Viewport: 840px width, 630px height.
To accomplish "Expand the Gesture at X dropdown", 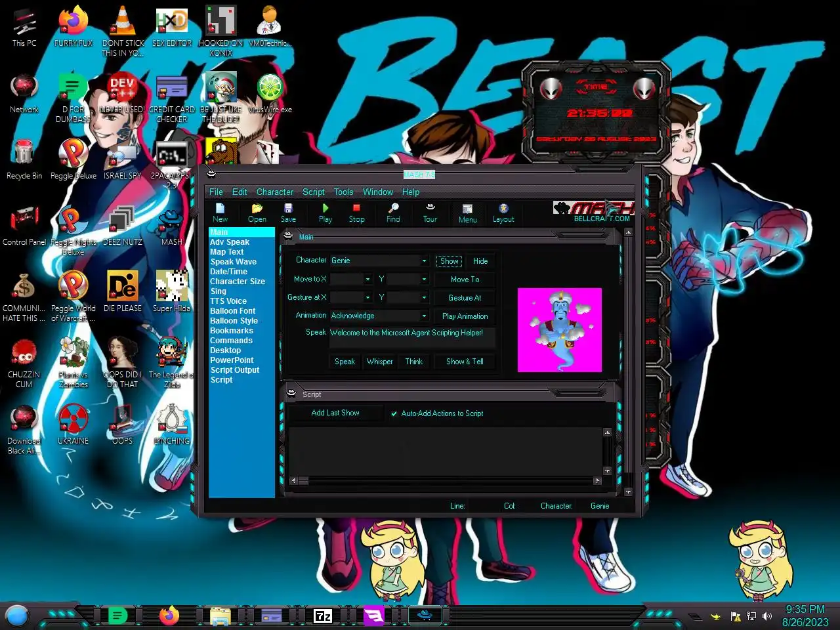I will tap(367, 297).
